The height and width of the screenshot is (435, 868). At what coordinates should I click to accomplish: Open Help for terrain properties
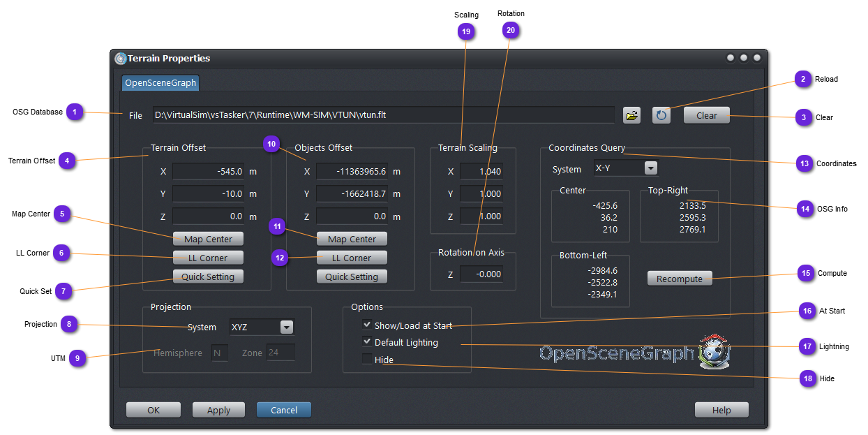coord(721,410)
